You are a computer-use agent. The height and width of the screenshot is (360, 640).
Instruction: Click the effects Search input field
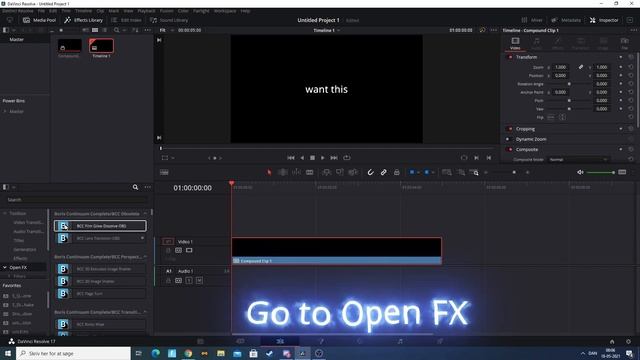[x=77, y=200]
